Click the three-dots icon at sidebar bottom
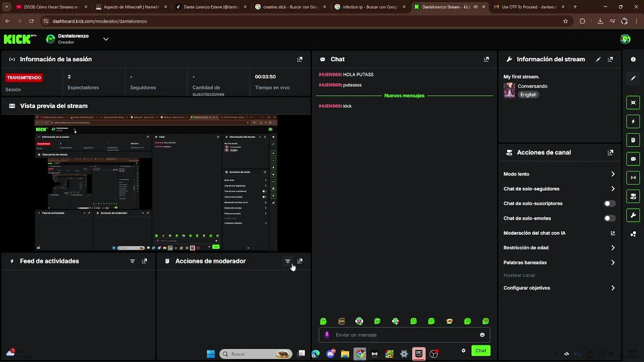Image resolution: width=644 pixels, height=362 pixels. point(633,234)
